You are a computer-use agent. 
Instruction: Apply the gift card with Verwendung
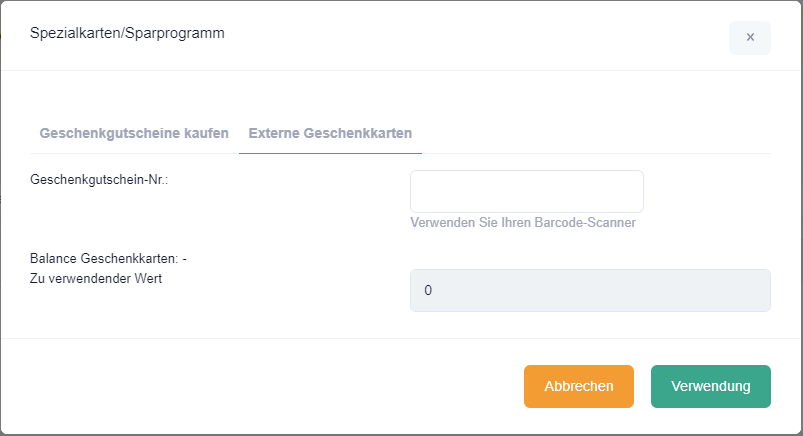710,386
